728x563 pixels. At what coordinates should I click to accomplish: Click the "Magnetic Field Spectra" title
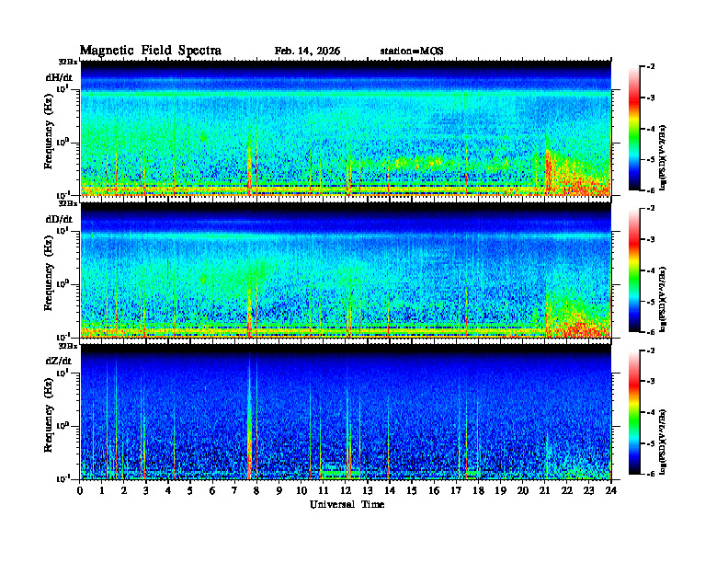pos(151,51)
